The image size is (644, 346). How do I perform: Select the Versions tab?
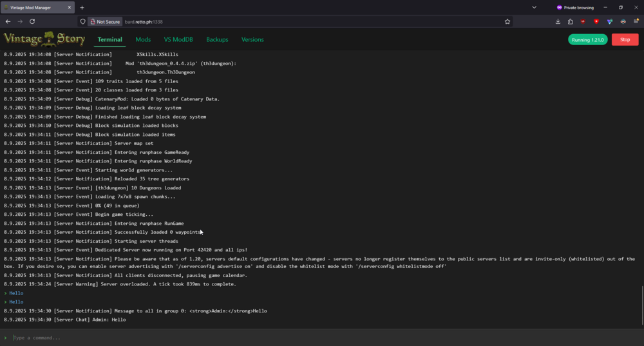click(252, 39)
